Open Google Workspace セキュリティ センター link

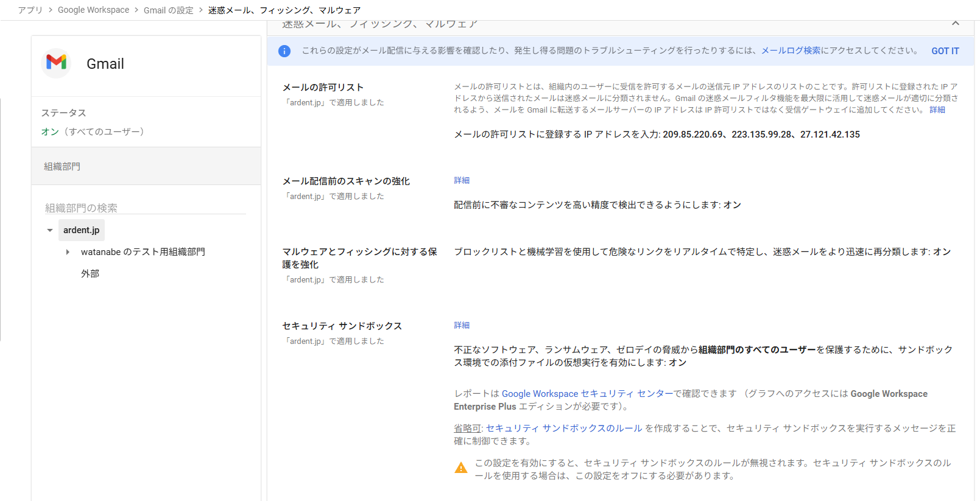click(587, 394)
